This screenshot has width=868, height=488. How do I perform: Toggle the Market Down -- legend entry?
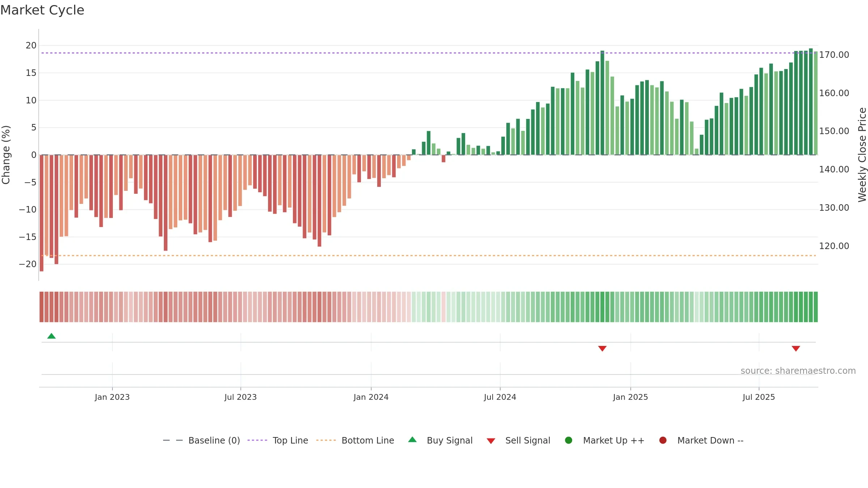701,441
